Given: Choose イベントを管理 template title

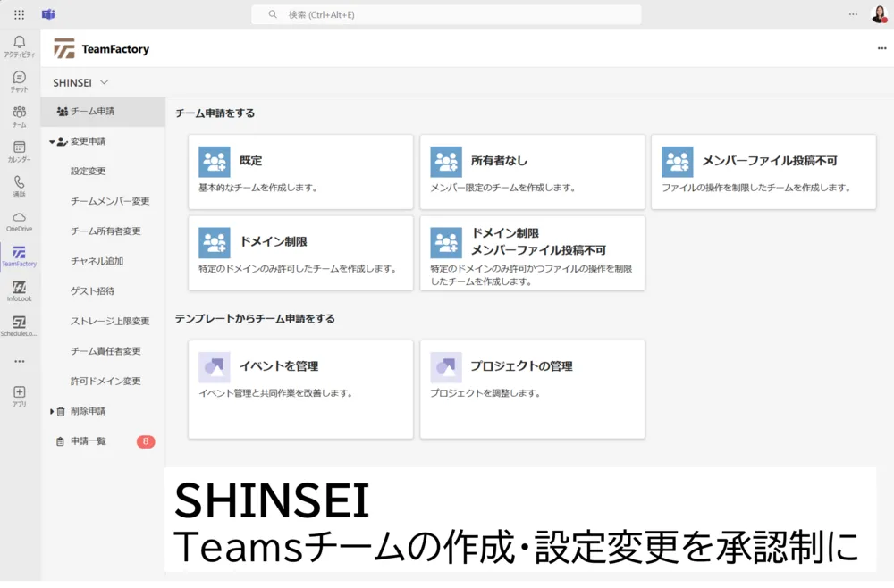Looking at the screenshot, I should click(279, 365).
